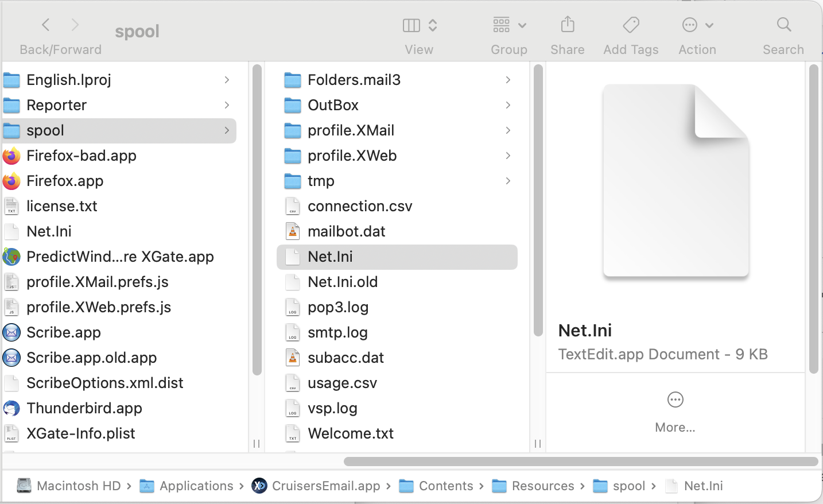Click the XGate-Info.plist file icon
Screen dimensions: 823x504
click(11, 433)
